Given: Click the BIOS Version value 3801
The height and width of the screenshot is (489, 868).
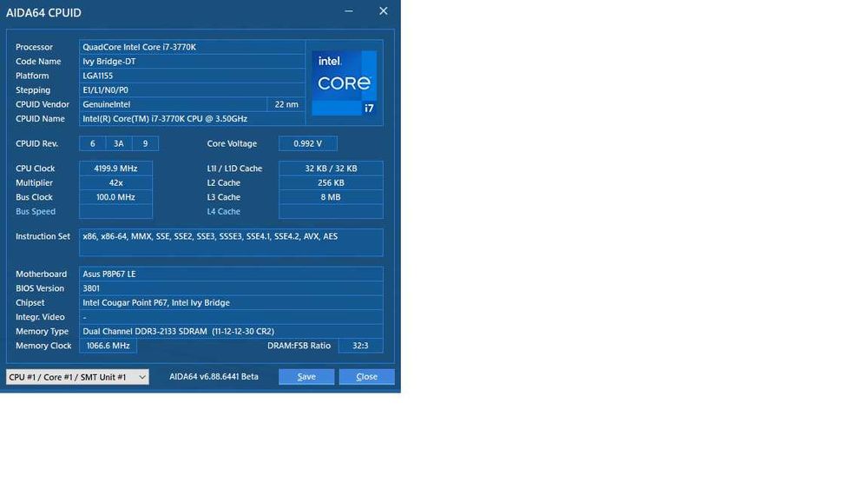Looking at the screenshot, I should click(231, 288).
